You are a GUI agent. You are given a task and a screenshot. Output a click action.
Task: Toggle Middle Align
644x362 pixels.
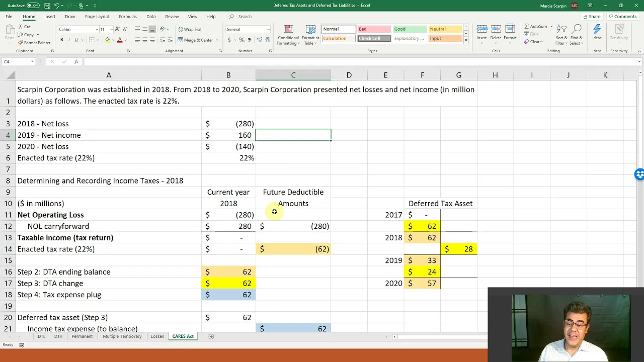pyautogui.click(x=145, y=29)
